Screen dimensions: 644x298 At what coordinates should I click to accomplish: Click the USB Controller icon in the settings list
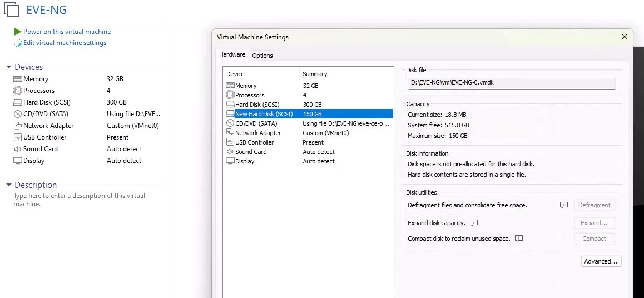pos(230,142)
